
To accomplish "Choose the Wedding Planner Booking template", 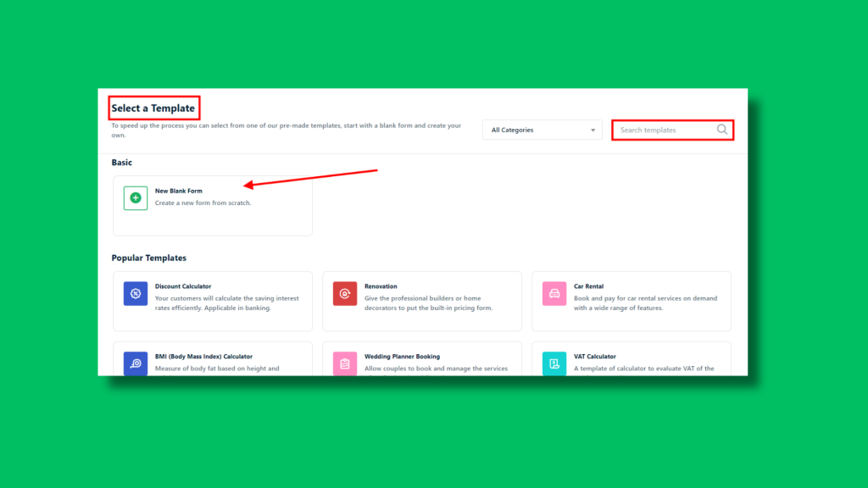I will coord(421,364).
